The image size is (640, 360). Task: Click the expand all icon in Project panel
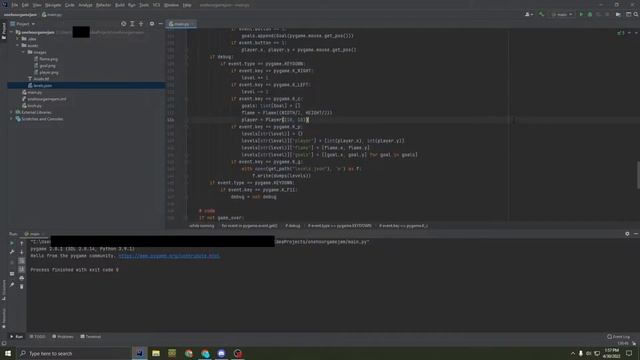[132, 24]
